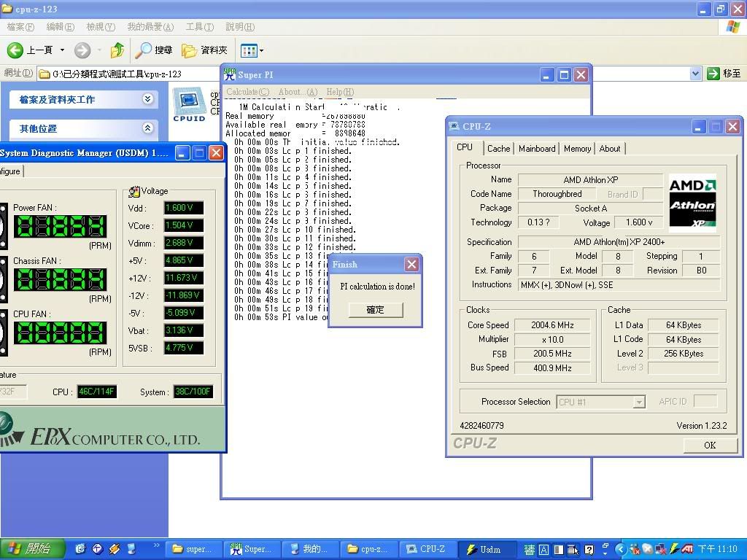Click the Voltage icon in USDM
Screen dimensions: 747x560
[134, 192]
